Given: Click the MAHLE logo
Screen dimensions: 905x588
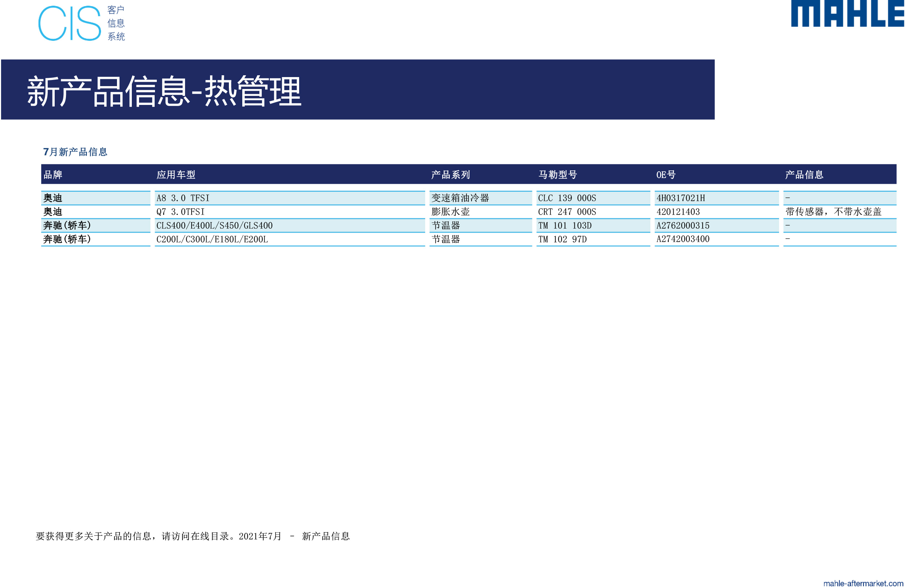Looking at the screenshot, I should click(847, 13).
